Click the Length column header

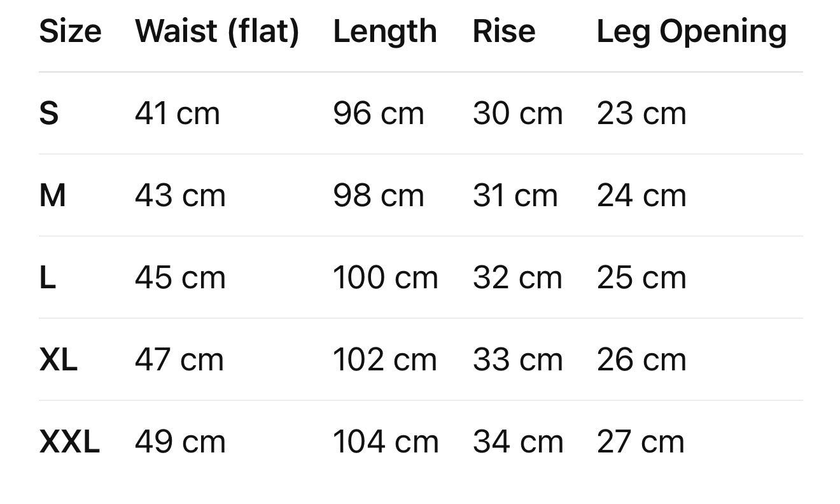pos(385,31)
